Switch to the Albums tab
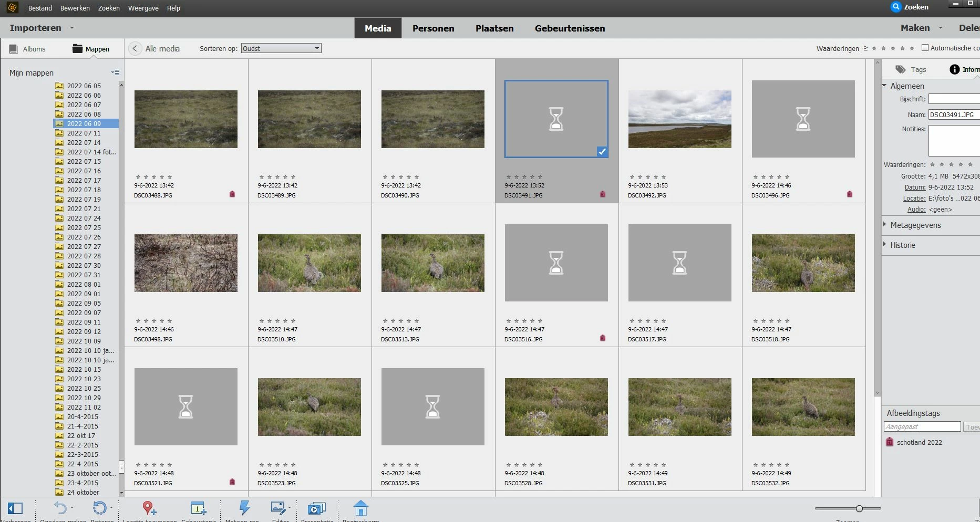The width and height of the screenshot is (980, 522). pyautogui.click(x=28, y=49)
